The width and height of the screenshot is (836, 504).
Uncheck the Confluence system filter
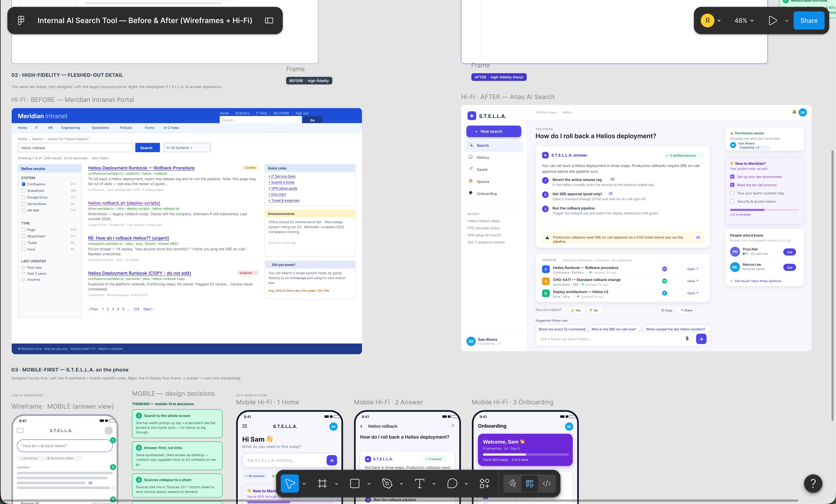[23, 184]
